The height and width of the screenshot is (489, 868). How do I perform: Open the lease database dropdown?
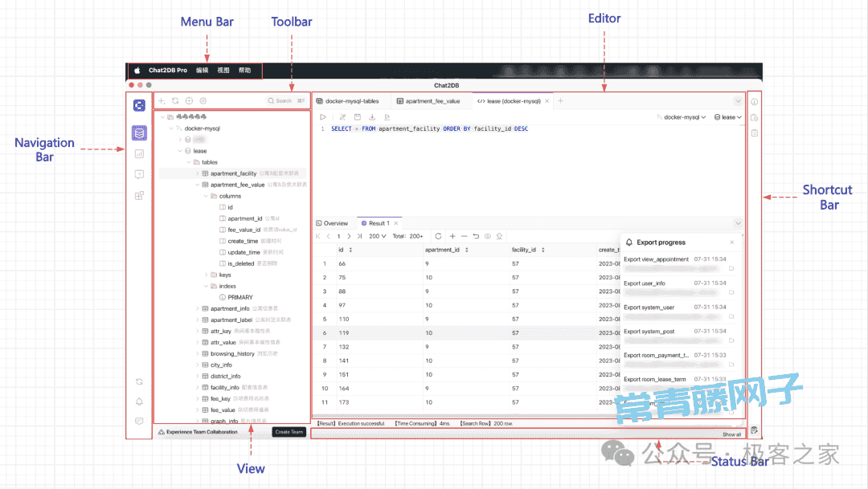728,117
